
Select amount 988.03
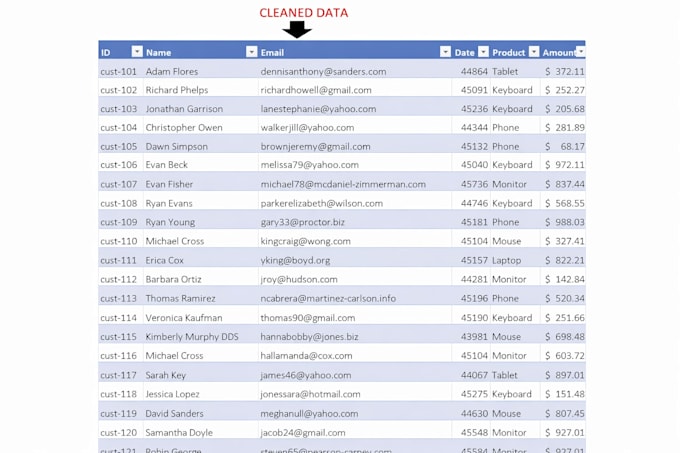[570, 222]
